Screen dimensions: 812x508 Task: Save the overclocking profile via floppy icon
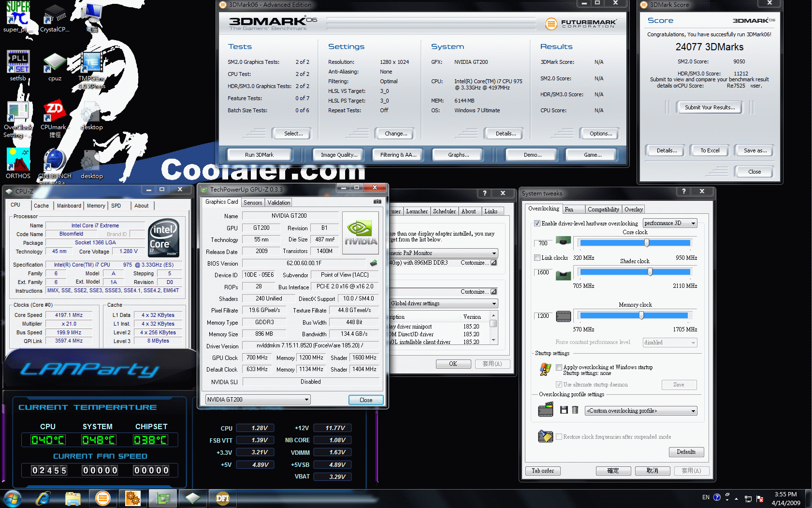pos(564,410)
